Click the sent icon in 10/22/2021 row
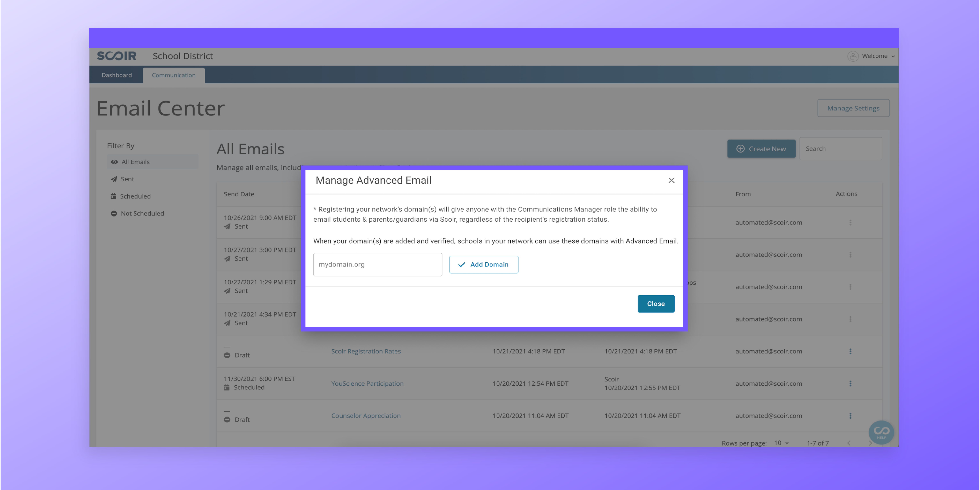 pyautogui.click(x=227, y=291)
